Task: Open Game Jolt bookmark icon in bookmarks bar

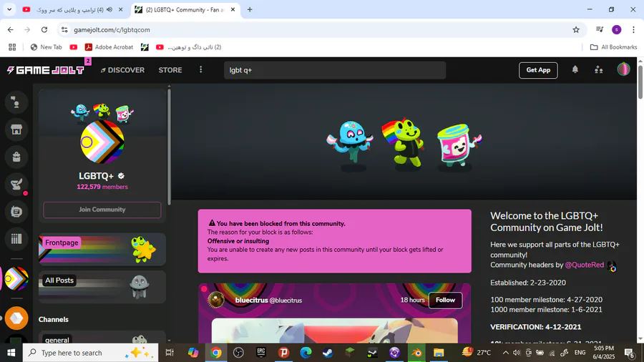Action: click(x=145, y=47)
